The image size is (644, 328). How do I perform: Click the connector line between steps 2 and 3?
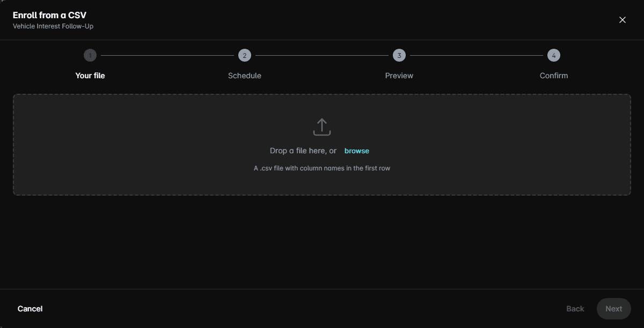coord(322,55)
